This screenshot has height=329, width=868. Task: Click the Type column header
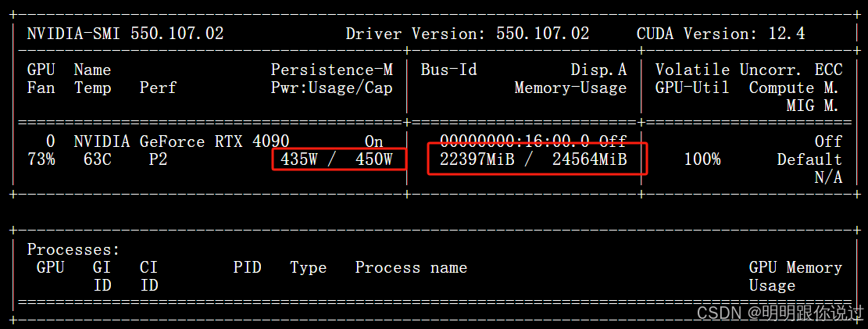pyautogui.click(x=309, y=267)
